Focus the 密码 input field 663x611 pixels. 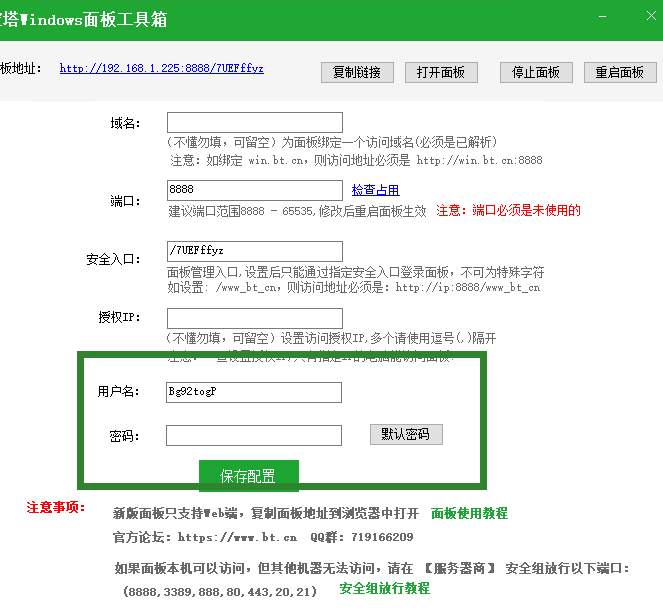pyautogui.click(x=254, y=436)
